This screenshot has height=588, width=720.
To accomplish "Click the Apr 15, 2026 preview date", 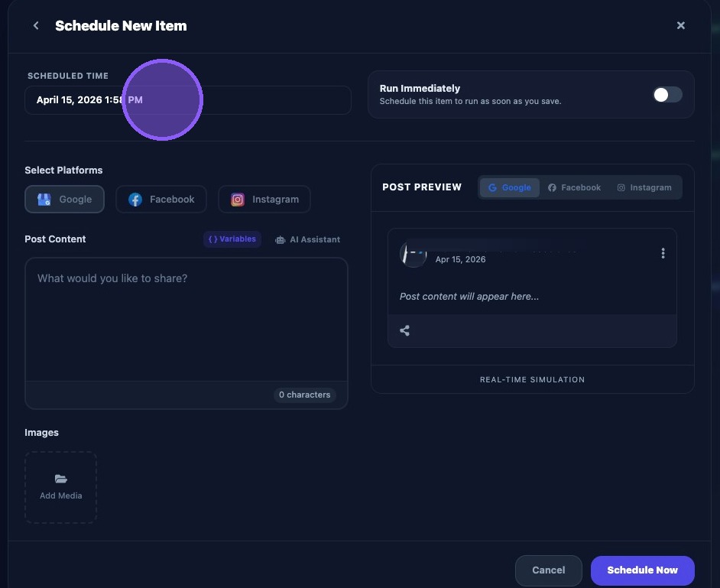I will pyautogui.click(x=460, y=259).
